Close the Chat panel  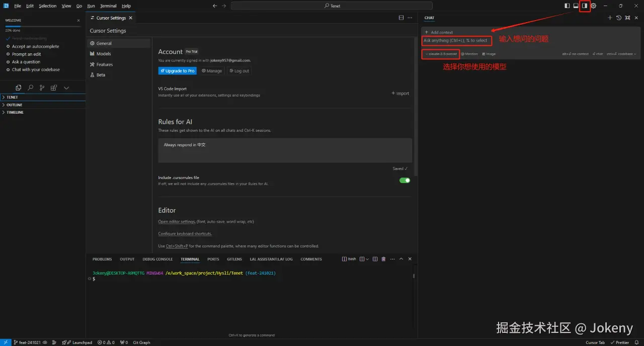pyautogui.click(x=636, y=18)
